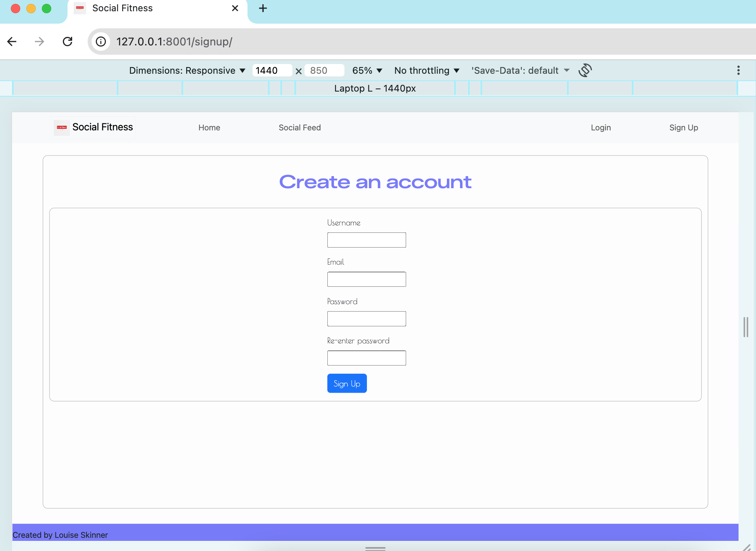756x551 pixels.
Task: Click the forward navigation arrow
Action: tap(39, 42)
